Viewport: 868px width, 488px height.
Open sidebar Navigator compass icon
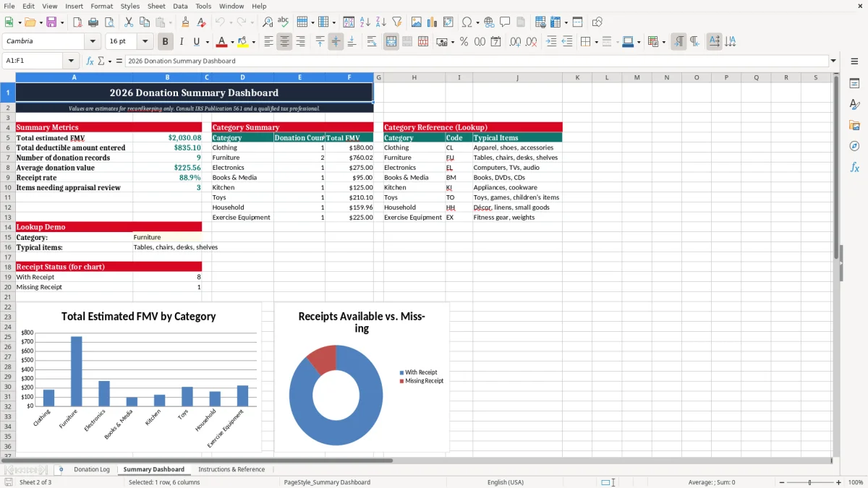(x=854, y=146)
